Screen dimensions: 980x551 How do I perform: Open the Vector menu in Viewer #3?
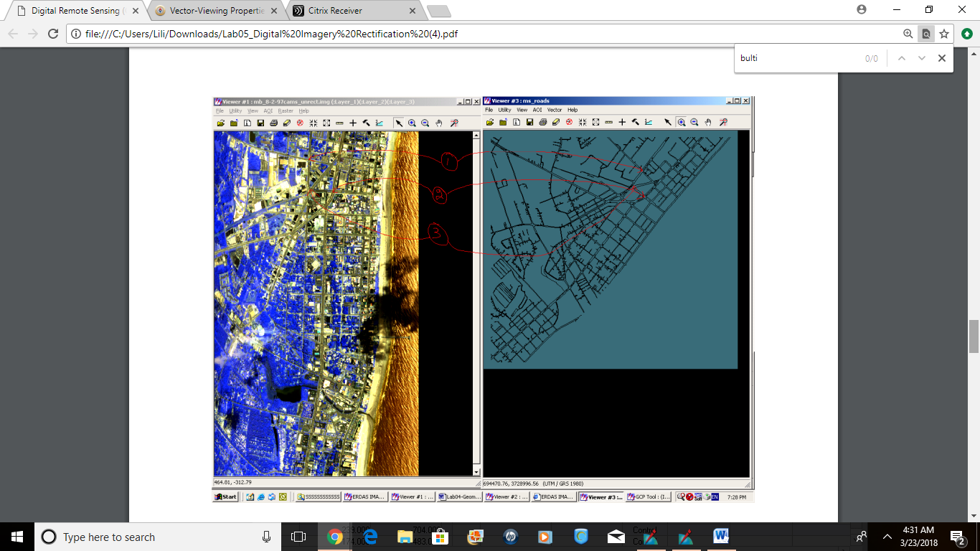(555, 110)
